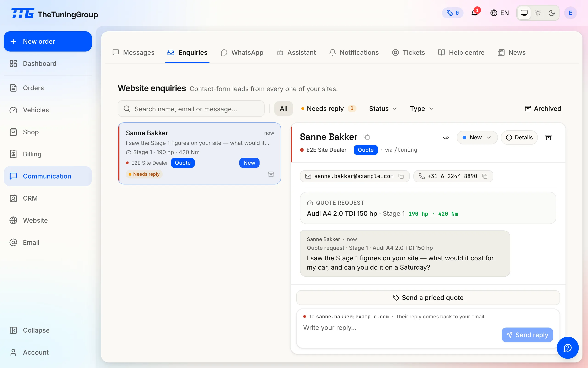Open the Details button
Viewport: 588px width, 368px height.
[x=519, y=138]
